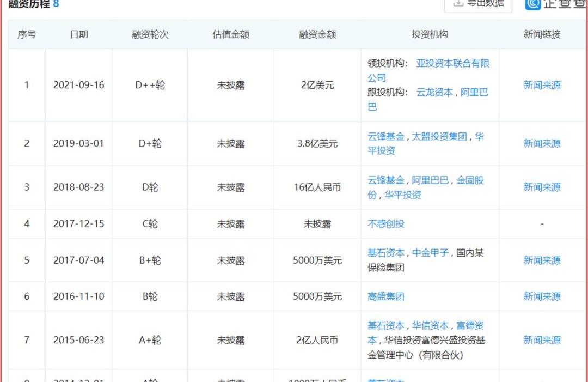Select the date cell 2017-07-04
The height and width of the screenshot is (382, 588).
click(79, 260)
